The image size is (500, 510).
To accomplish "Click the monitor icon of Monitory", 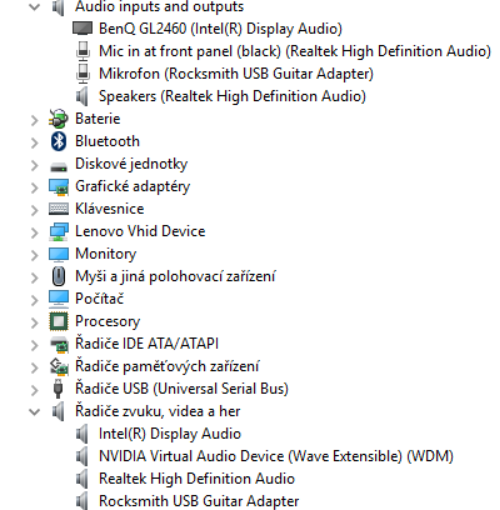I will point(59,255).
